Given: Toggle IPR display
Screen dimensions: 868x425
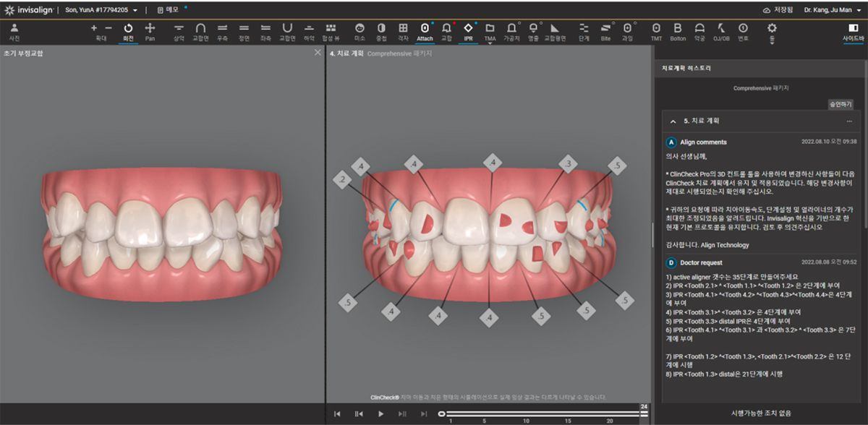Looking at the screenshot, I should coord(468,31).
